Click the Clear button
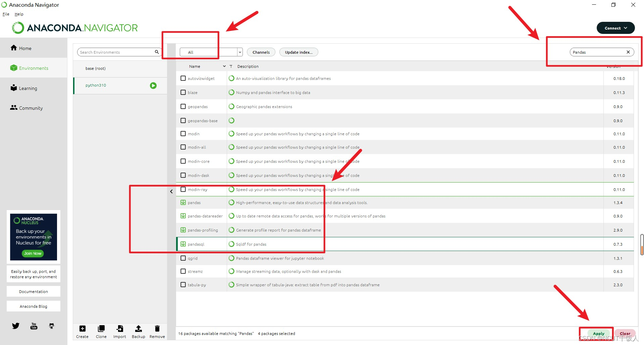This screenshot has width=644, height=345. [x=625, y=334]
